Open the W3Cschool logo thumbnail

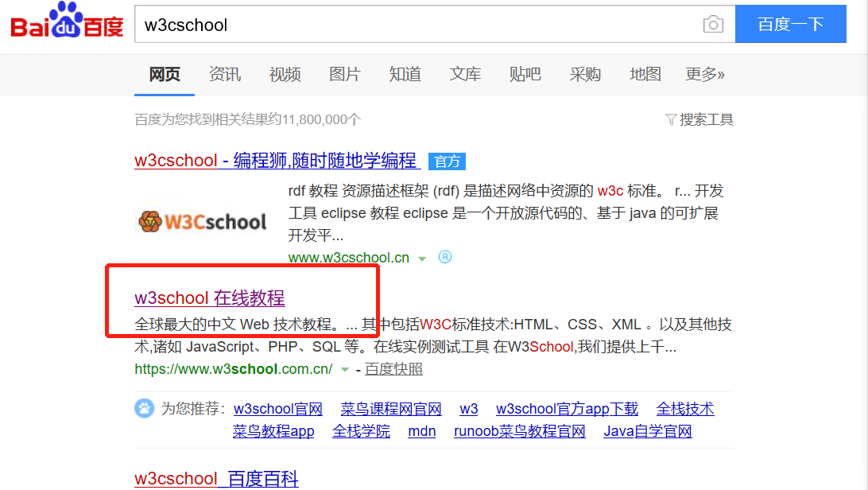pos(203,221)
